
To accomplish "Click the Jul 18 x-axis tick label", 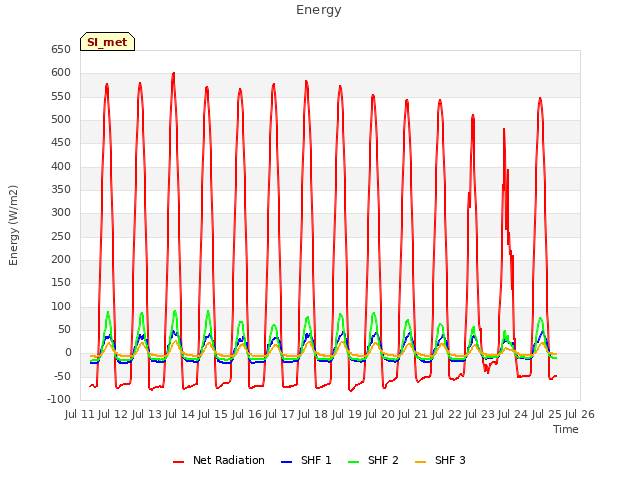I will [x=313, y=415].
